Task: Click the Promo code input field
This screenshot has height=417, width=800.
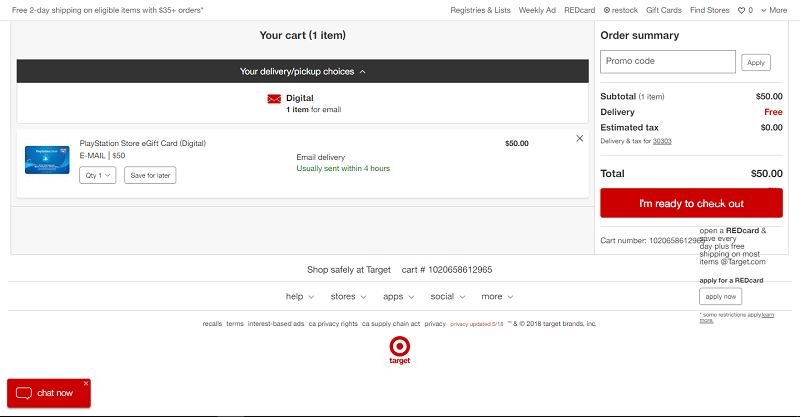Action: click(x=667, y=62)
